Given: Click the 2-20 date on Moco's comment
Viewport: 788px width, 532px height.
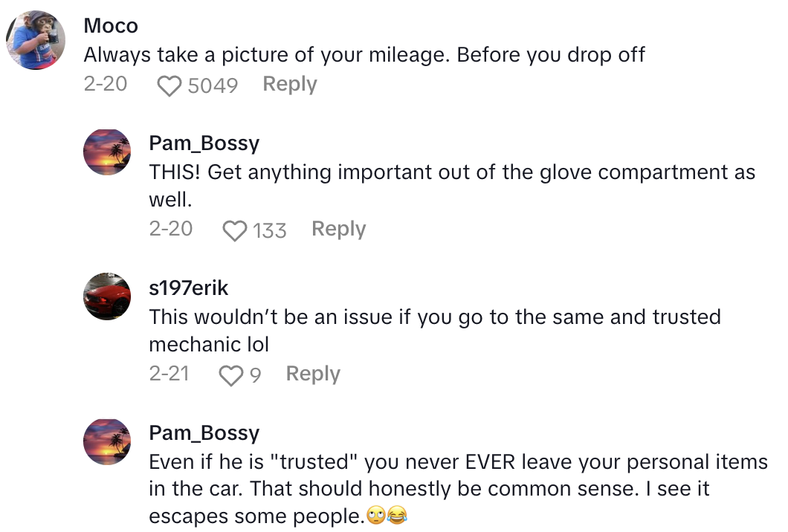Looking at the screenshot, I should [x=106, y=84].
